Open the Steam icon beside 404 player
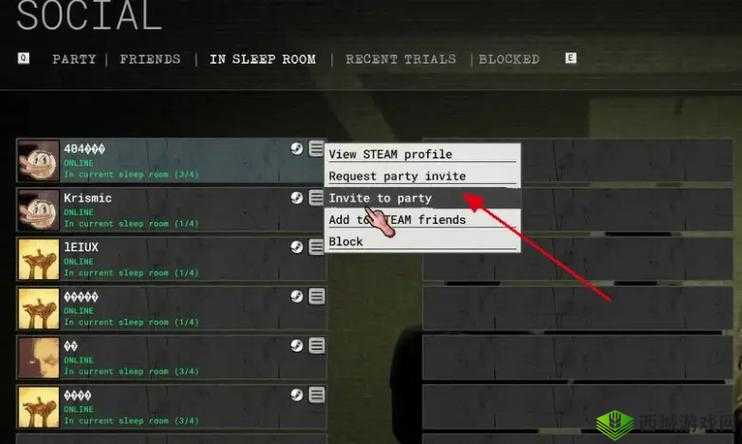742x444 pixels. (x=296, y=149)
